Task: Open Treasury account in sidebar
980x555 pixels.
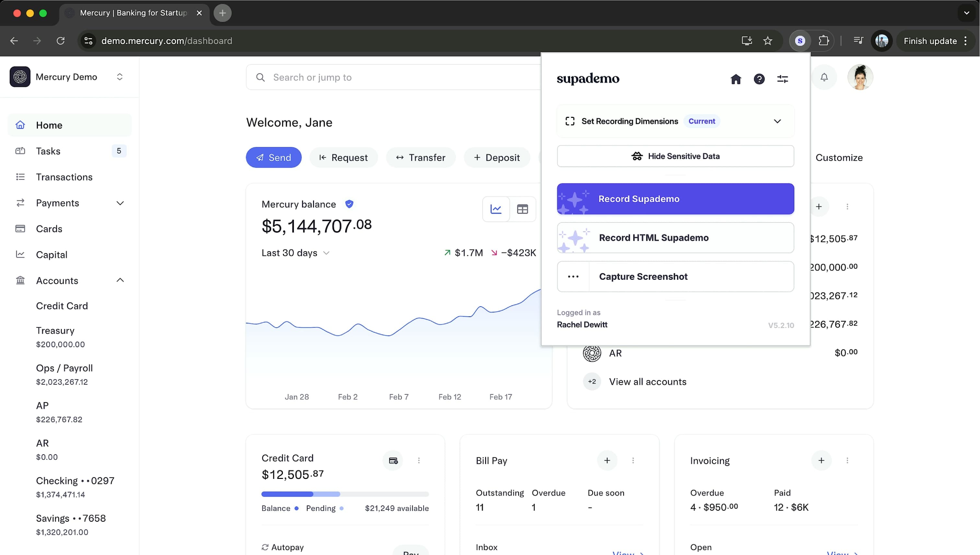Action: pyautogui.click(x=60, y=337)
